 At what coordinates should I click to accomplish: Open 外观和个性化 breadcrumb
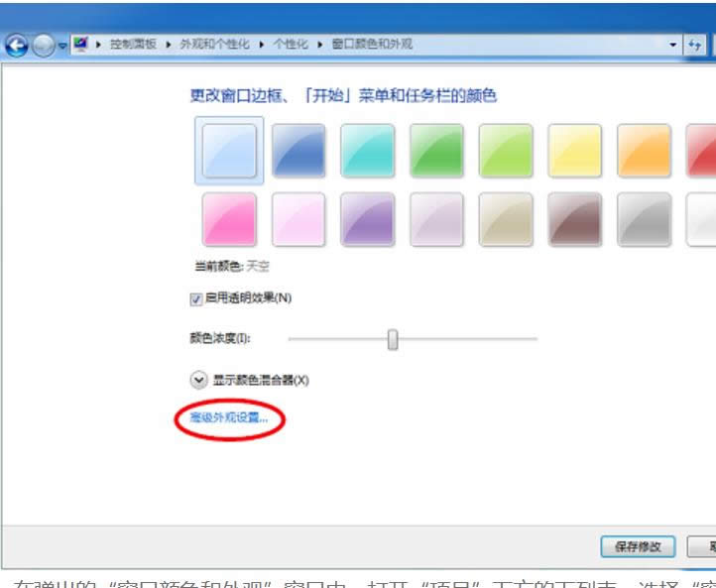click(214, 45)
